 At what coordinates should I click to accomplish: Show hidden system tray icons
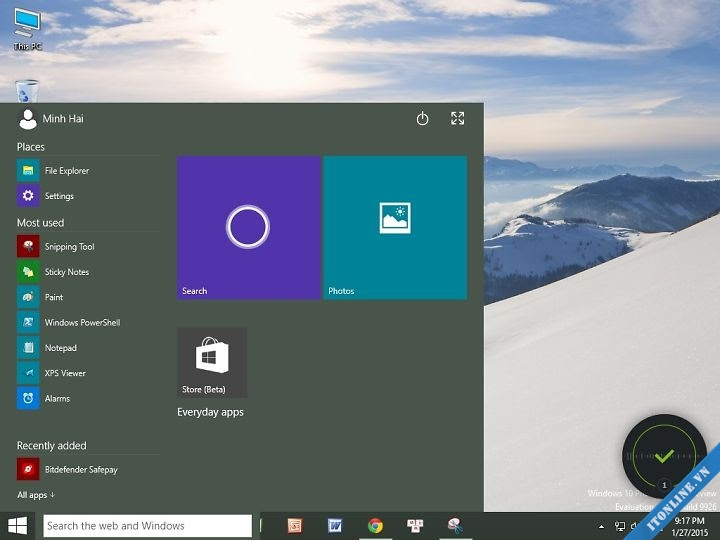[x=602, y=526]
